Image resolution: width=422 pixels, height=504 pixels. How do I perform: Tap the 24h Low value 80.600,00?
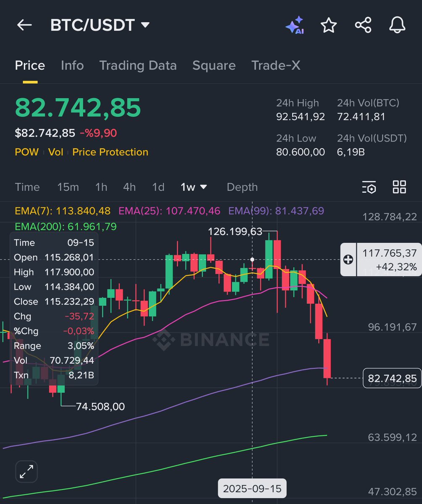[301, 152]
